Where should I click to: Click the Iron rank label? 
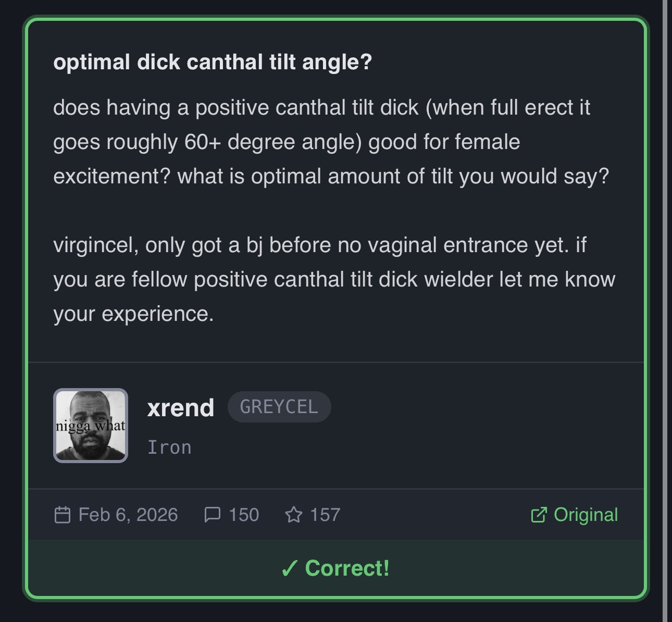[x=169, y=447]
